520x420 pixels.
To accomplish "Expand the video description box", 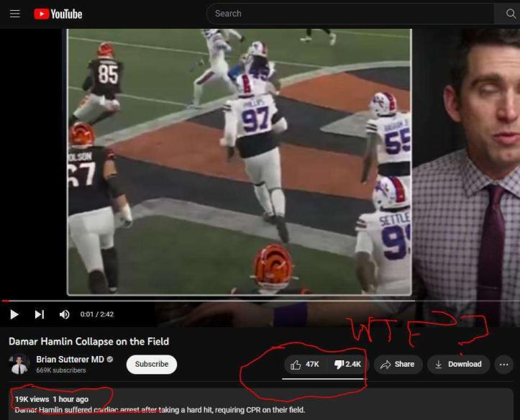I will (x=259, y=404).
